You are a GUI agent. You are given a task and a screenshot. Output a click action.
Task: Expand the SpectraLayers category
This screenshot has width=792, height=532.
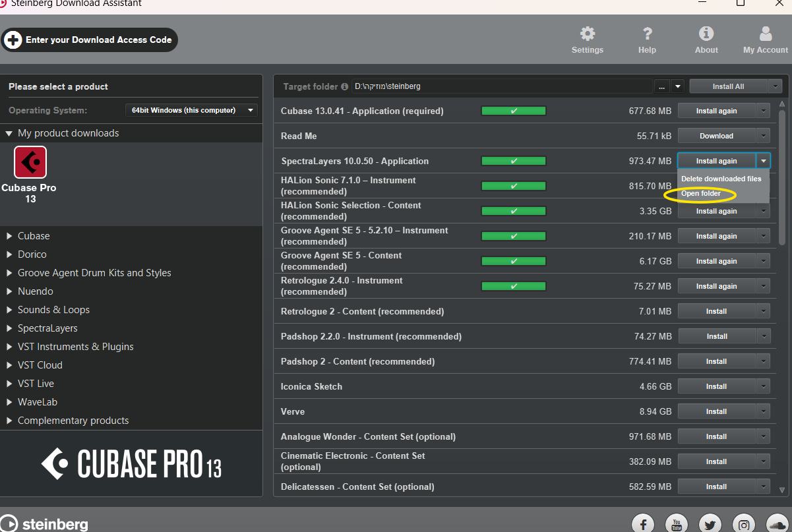tap(9, 328)
